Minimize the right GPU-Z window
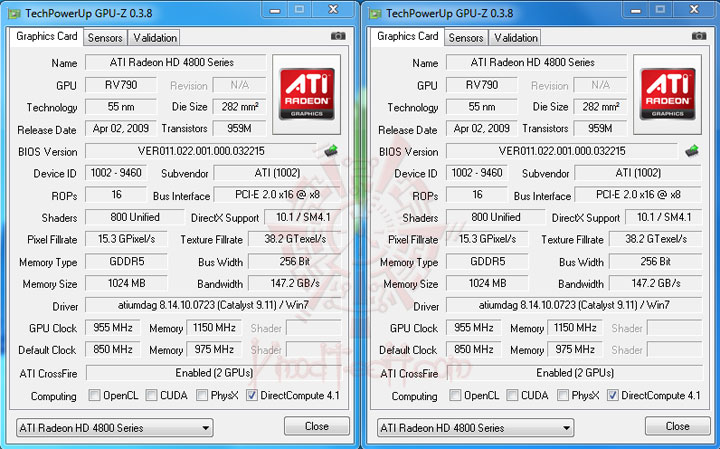This screenshot has height=449, width=720. pyautogui.click(x=636, y=10)
